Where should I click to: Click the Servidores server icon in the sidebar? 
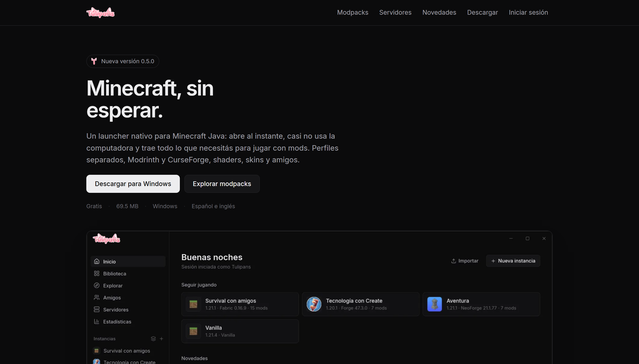click(x=97, y=310)
